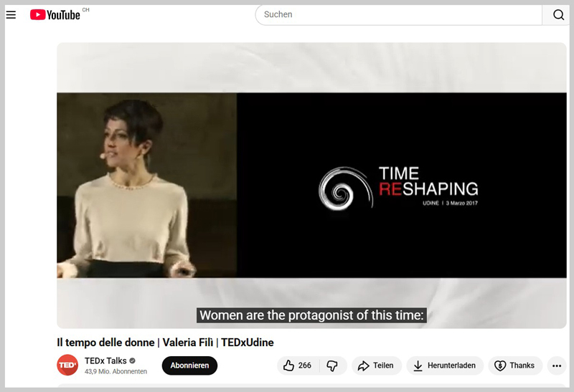Viewport: 574px width, 392px height.
Task: Click the Thanks super thanks button
Action: click(x=515, y=365)
